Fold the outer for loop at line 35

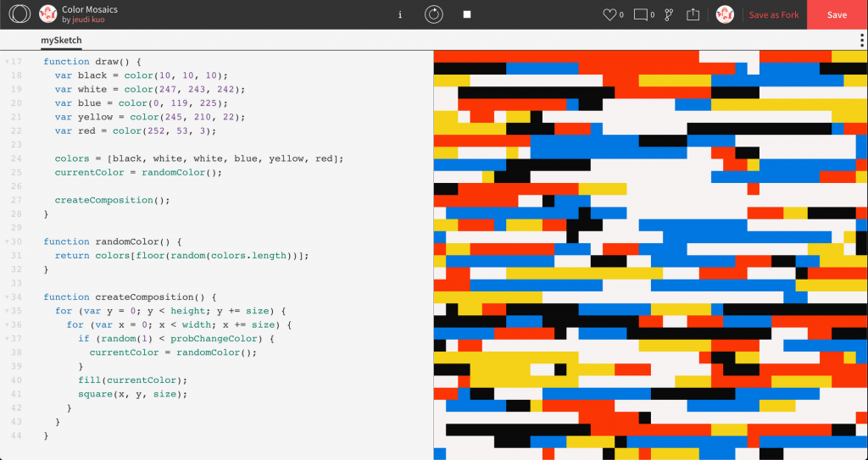(x=7, y=311)
